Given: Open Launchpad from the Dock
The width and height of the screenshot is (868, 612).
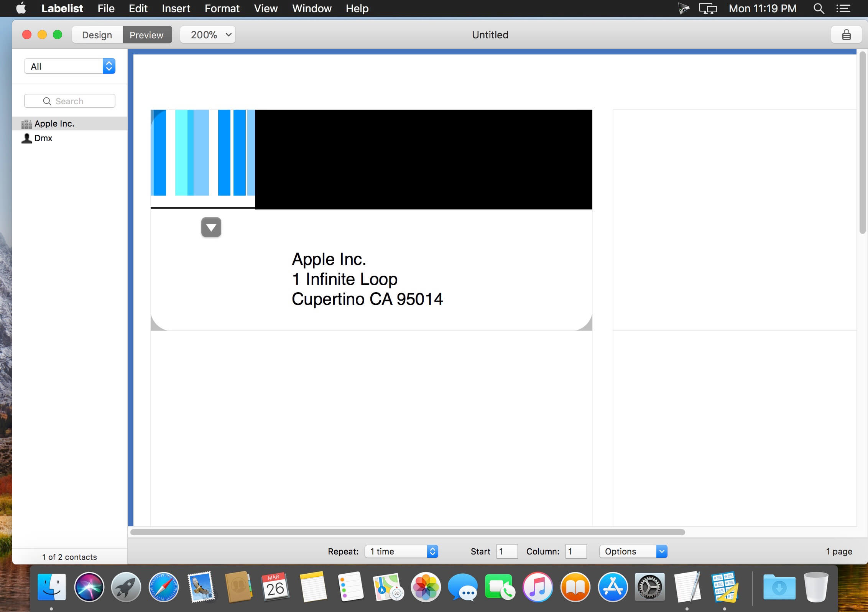Looking at the screenshot, I should click(x=126, y=587).
